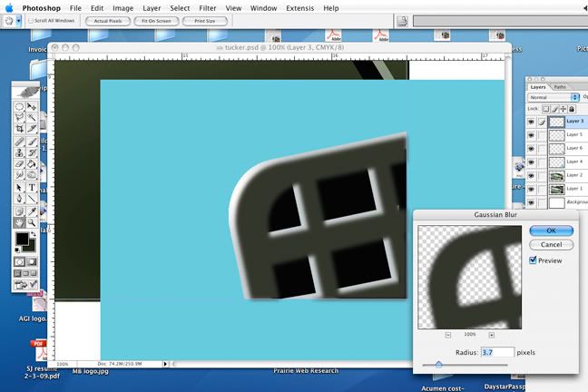Viewport: 588px width, 392px height.
Task: Open the Image menu
Action: [x=123, y=8]
